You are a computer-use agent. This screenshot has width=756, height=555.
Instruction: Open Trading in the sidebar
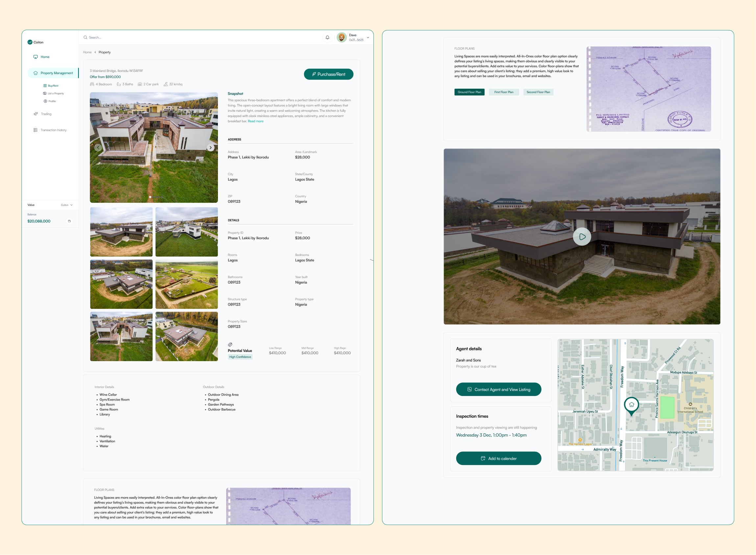coord(46,114)
